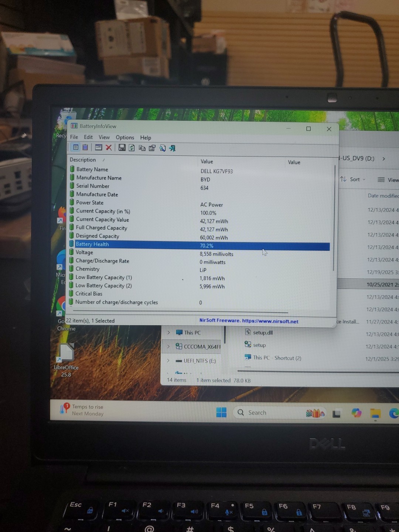Viewport: 399px width, 532px height.
Task: Select the setup application file in Explorer
Action: pos(255,345)
